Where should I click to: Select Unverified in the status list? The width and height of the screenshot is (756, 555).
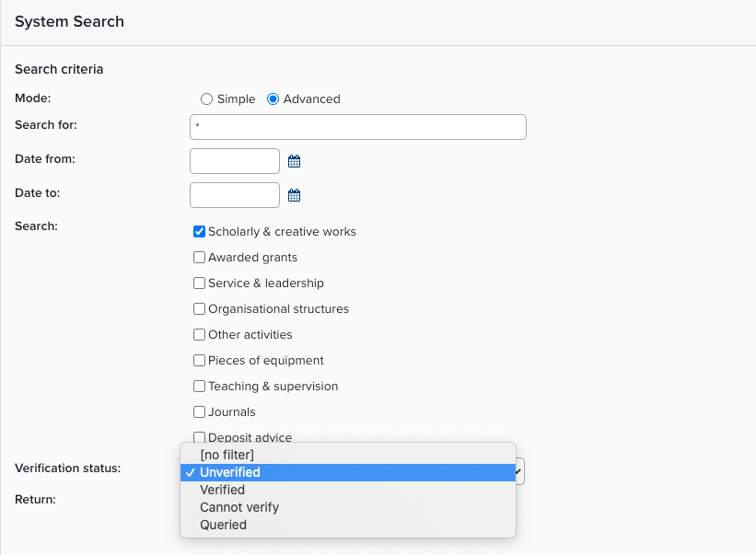coord(230,472)
